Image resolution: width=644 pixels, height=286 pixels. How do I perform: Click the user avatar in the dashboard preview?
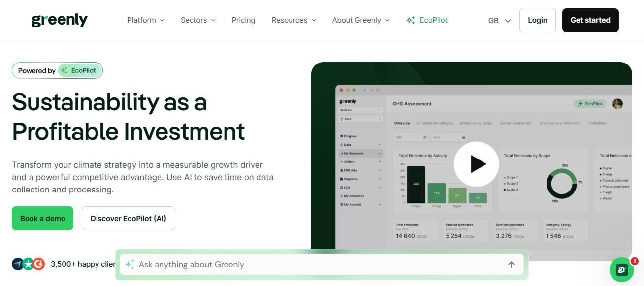(617, 104)
